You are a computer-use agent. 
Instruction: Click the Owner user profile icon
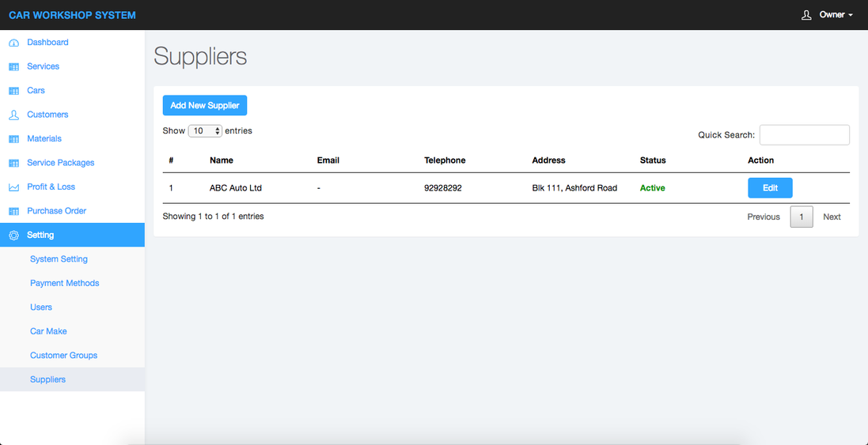[x=806, y=15]
